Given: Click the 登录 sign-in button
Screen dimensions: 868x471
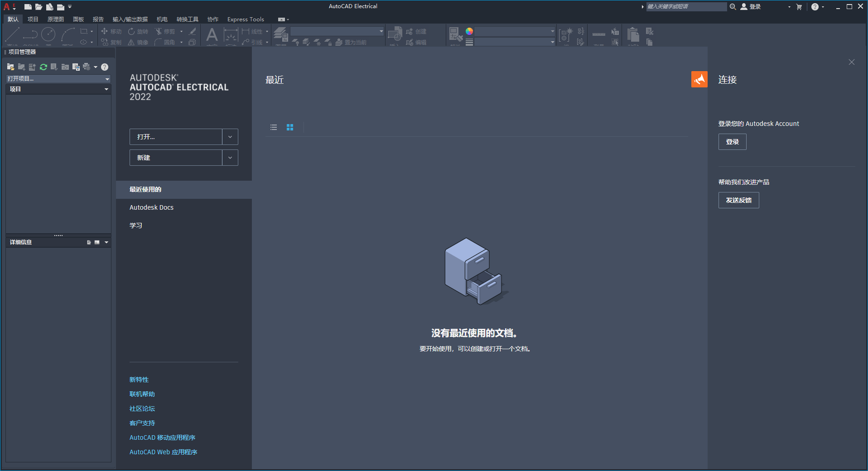Looking at the screenshot, I should [732, 141].
